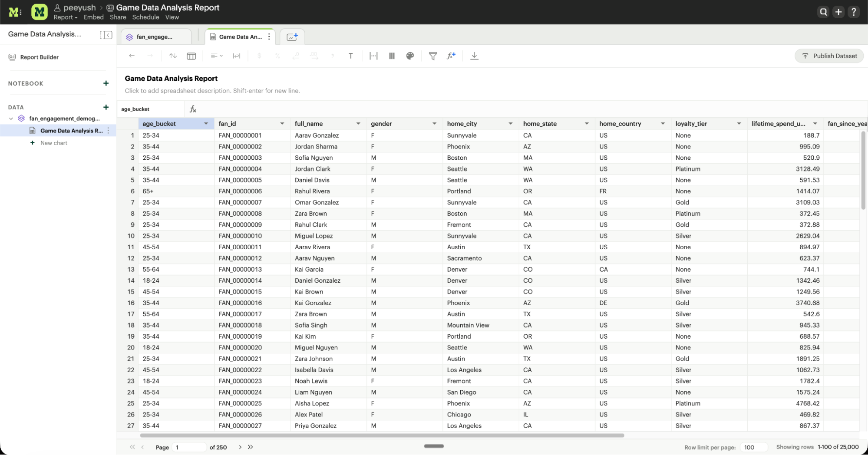The image size is (868, 455).
Task: Open search from the top bar
Action: [823, 12]
